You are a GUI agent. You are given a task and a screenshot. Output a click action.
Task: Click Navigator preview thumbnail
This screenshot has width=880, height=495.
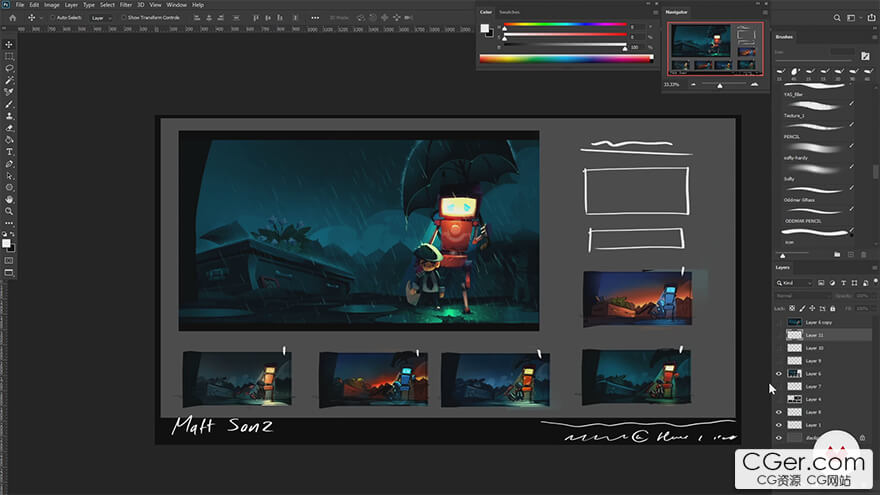coord(715,49)
